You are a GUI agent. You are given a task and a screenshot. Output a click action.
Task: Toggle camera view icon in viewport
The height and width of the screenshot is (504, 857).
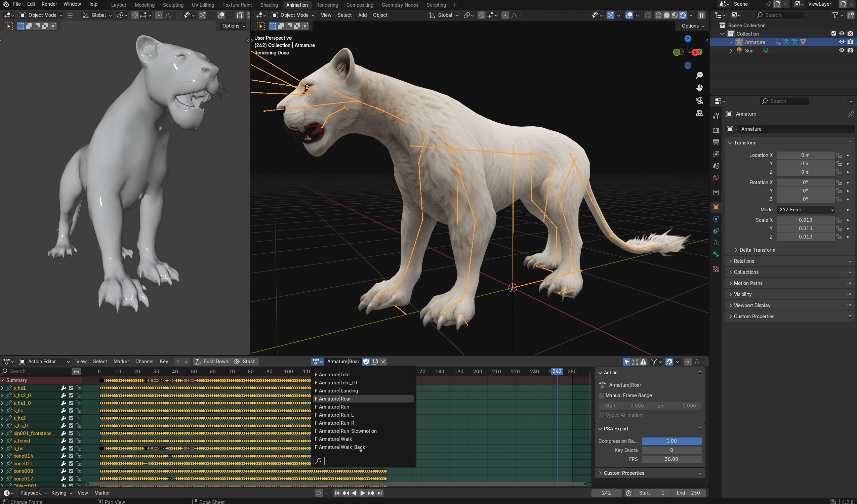(x=699, y=101)
